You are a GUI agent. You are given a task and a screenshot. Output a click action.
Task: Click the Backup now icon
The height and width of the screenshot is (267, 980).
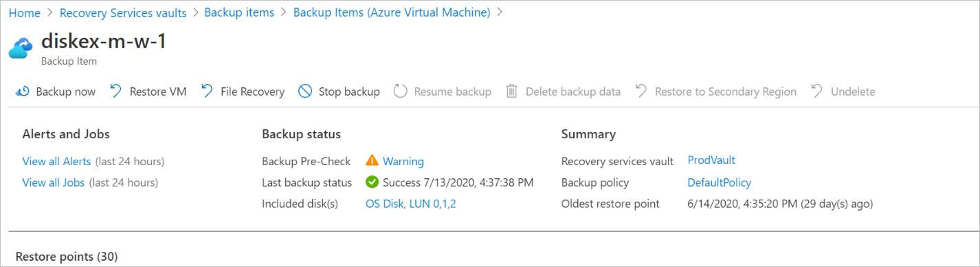point(22,92)
